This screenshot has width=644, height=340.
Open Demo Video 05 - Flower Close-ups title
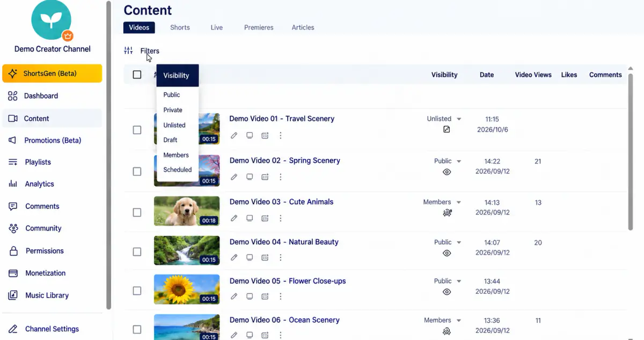[288, 281]
